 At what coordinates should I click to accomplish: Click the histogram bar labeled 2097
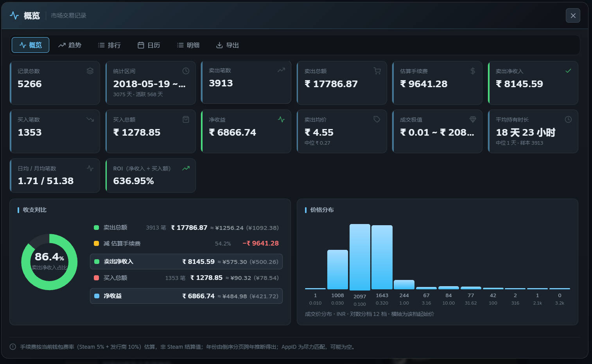tap(360, 257)
